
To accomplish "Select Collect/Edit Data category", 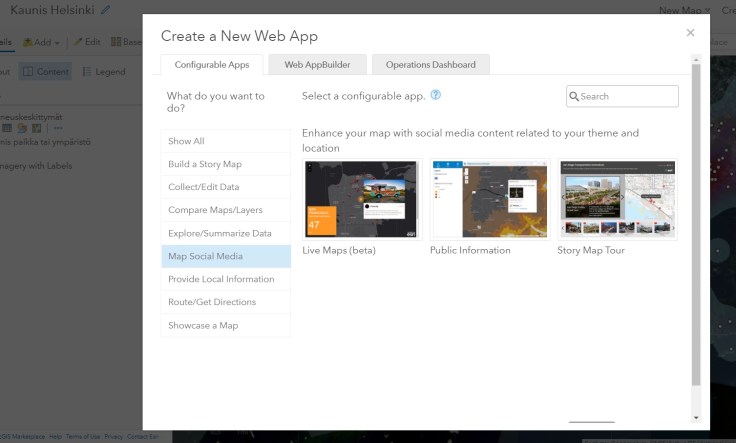I will click(226, 187).
